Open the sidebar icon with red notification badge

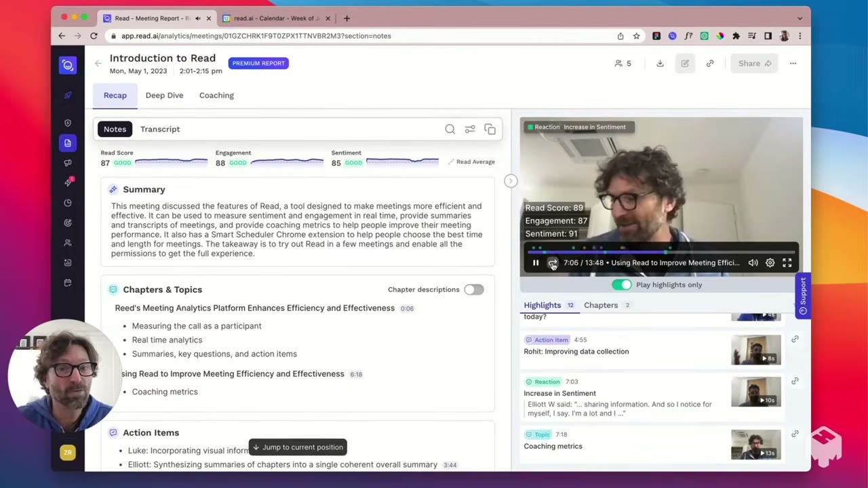click(x=68, y=182)
